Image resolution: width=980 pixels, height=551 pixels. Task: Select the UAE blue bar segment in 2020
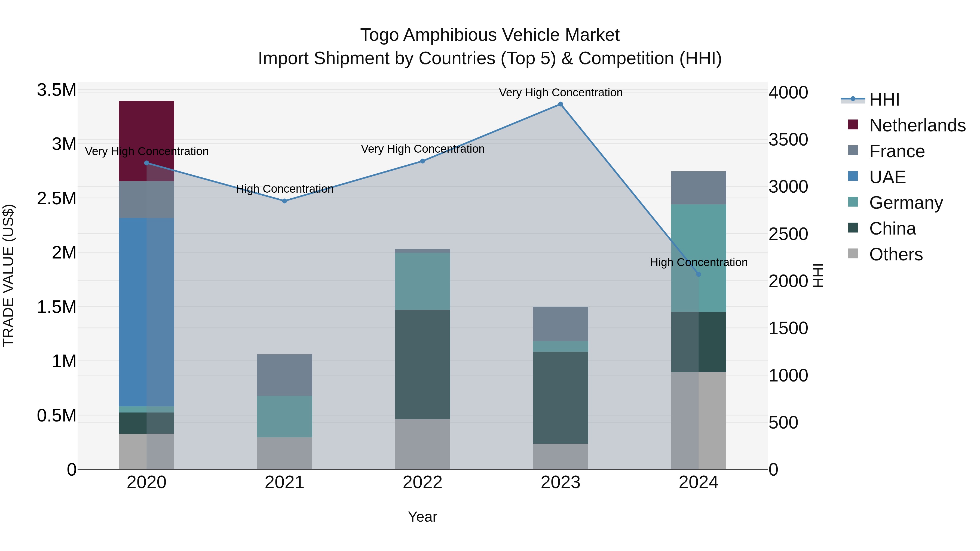point(146,312)
